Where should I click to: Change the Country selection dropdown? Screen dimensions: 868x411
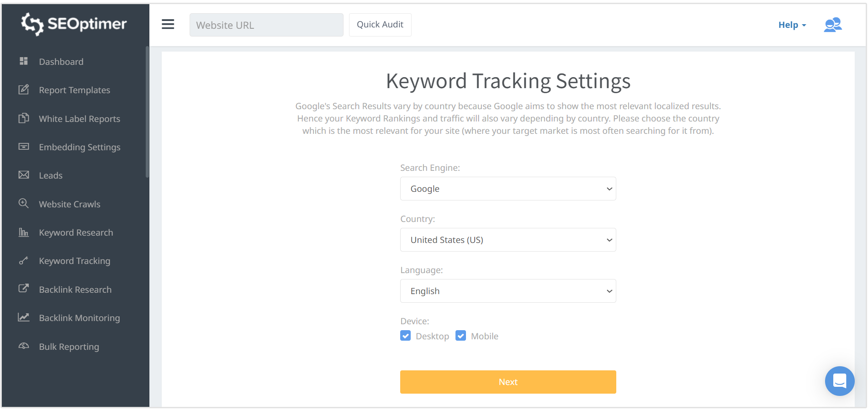(508, 239)
